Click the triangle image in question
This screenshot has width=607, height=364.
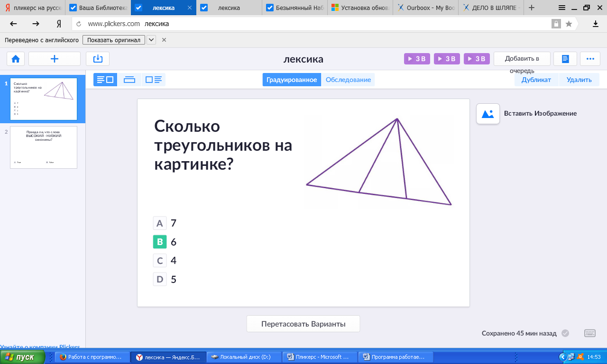379,162
